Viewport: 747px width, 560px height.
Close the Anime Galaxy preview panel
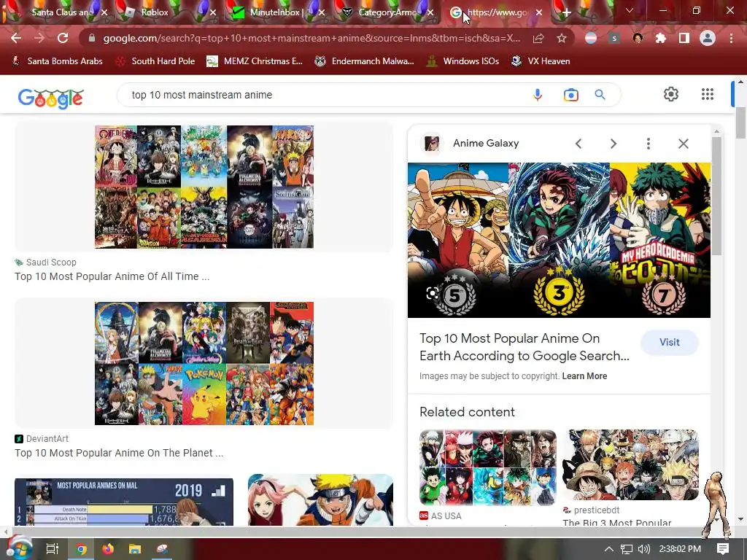tap(683, 144)
